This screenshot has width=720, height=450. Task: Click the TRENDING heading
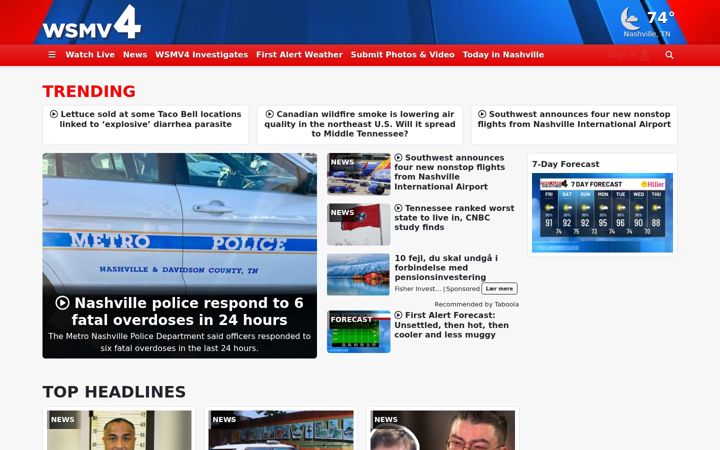tap(89, 91)
